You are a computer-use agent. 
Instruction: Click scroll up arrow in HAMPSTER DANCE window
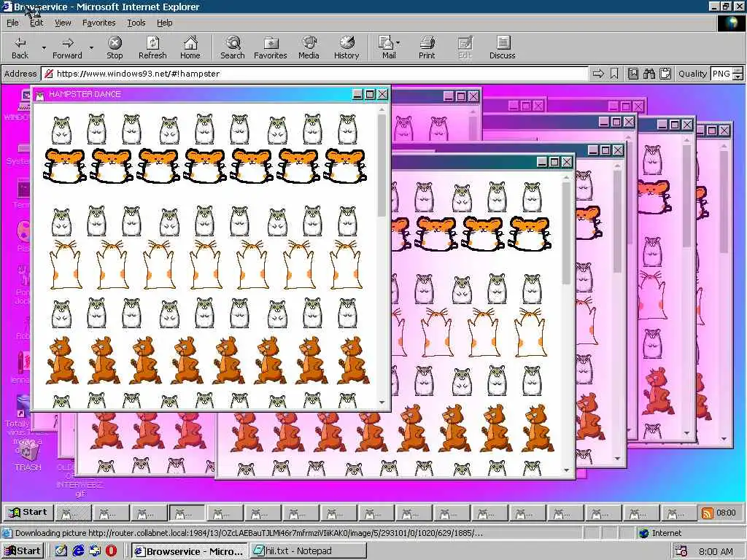pos(382,109)
